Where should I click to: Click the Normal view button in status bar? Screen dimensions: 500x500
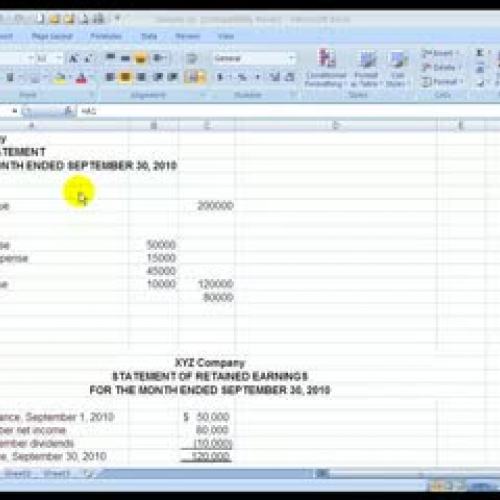click(x=436, y=487)
